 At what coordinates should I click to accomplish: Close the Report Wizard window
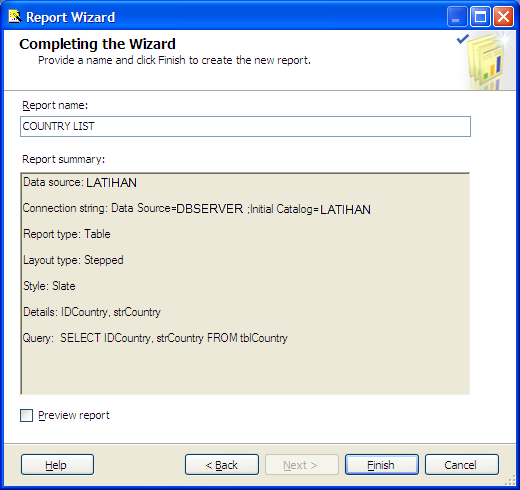(503, 17)
